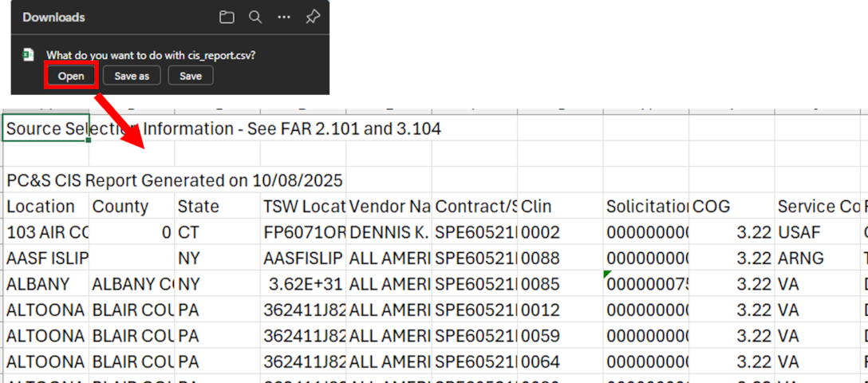The width and height of the screenshot is (868, 383).
Task: Select the Clin 0064 cell
Action: click(x=560, y=361)
